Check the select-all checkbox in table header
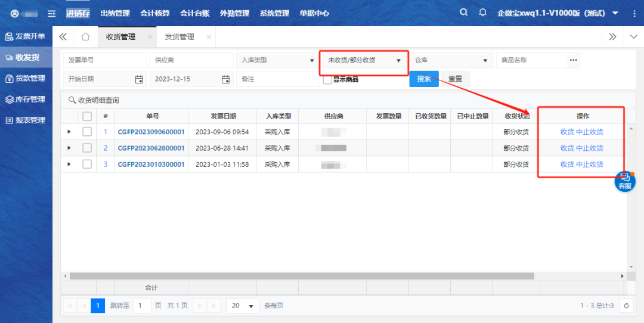644x323 pixels. coord(87,116)
